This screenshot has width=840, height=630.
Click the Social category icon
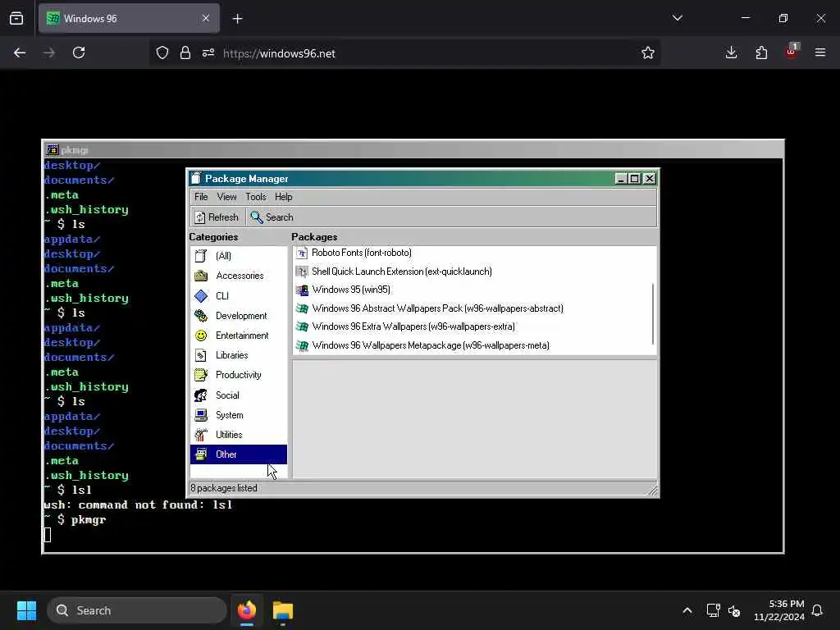click(x=201, y=395)
